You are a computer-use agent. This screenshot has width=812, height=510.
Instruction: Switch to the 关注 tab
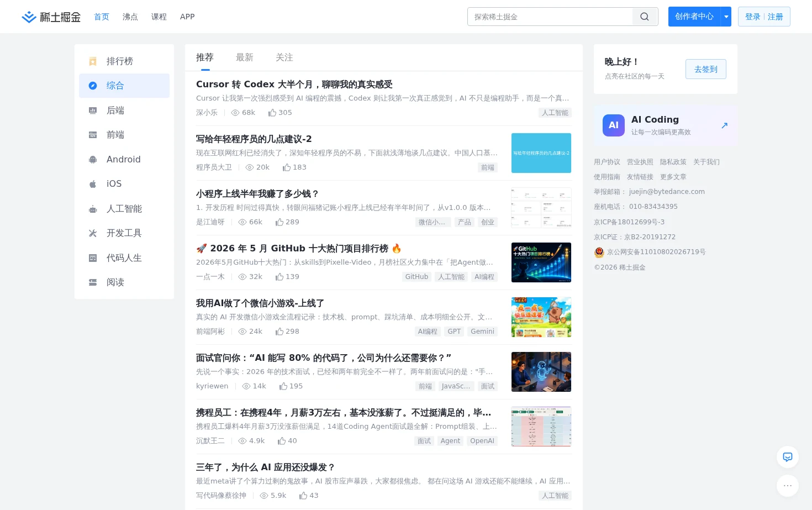point(284,57)
